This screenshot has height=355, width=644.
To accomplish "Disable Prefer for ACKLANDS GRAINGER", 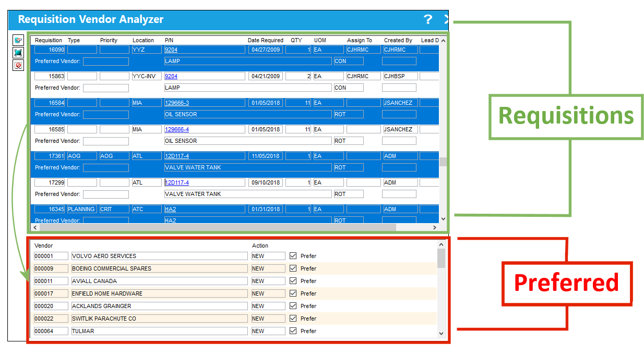I will 293,306.
